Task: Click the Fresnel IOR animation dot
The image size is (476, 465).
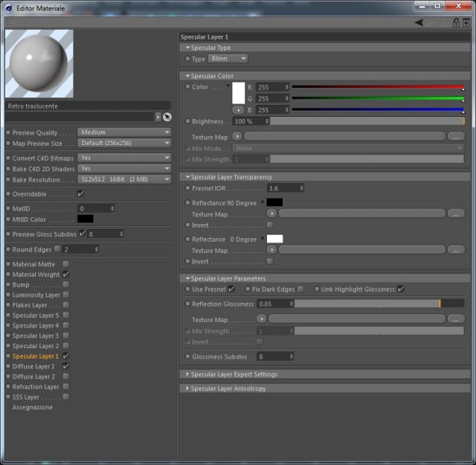Action: point(187,188)
